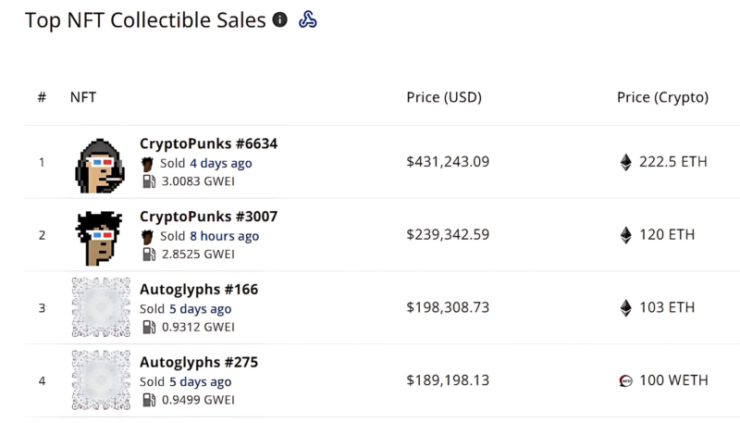Click the Price (USD) column header
The image size is (740, 423).
444,97
